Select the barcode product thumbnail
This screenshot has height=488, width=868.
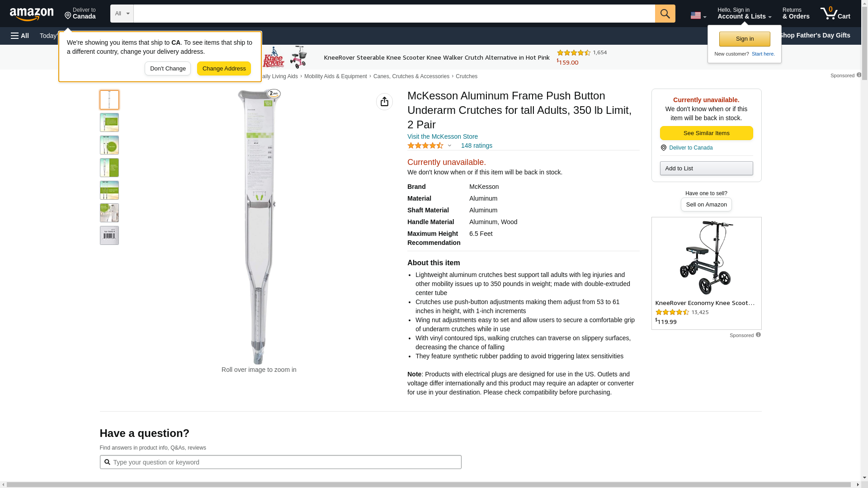109,235
